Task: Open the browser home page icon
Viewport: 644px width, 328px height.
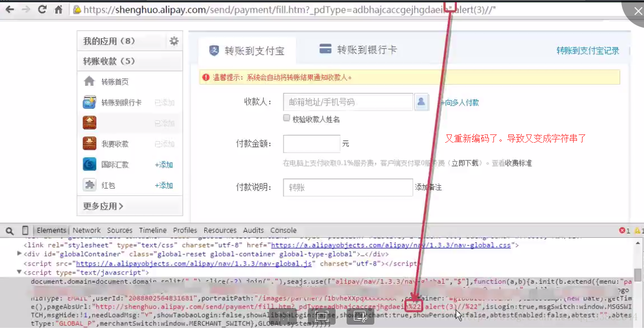Action: pyautogui.click(x=58, y=9)
